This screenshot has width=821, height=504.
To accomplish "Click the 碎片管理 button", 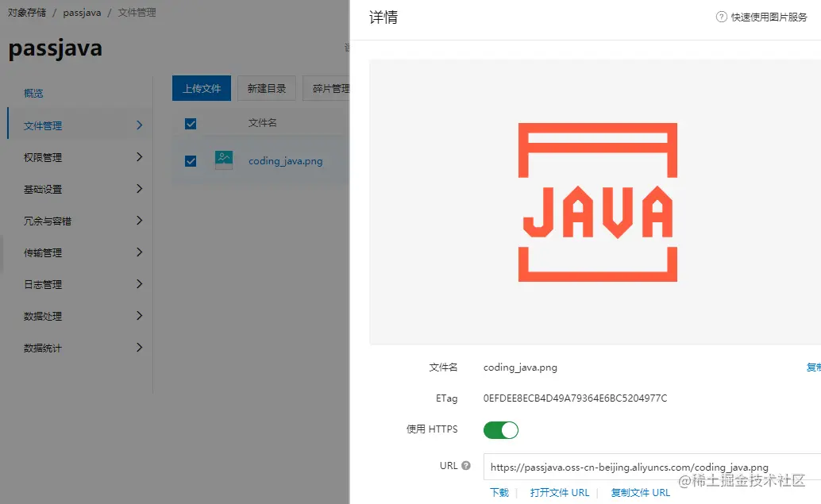I will click(x=326, y=88).
